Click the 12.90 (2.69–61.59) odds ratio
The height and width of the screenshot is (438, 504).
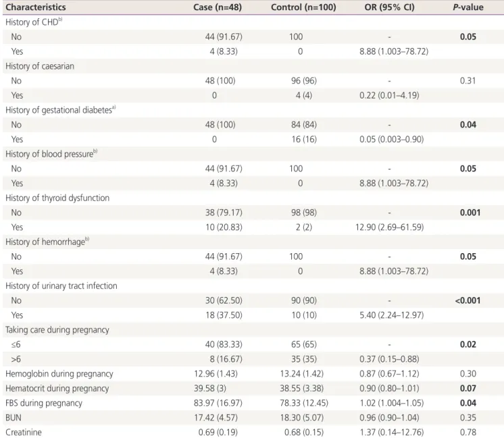tap(389, 227)
